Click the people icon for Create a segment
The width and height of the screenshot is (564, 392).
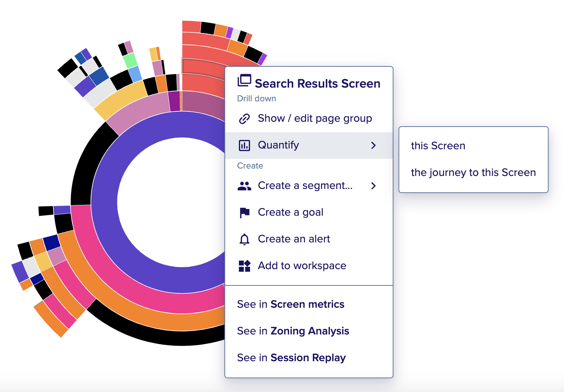coord(244,186)
